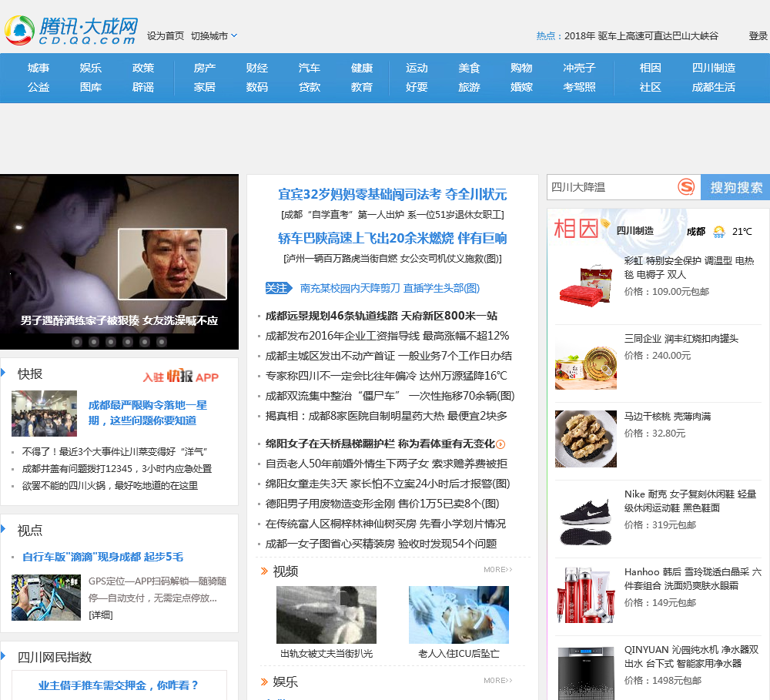Viewport: 770px width, 700px height.
Task: Open the 房产 navigation item
Action: point(204,68)
